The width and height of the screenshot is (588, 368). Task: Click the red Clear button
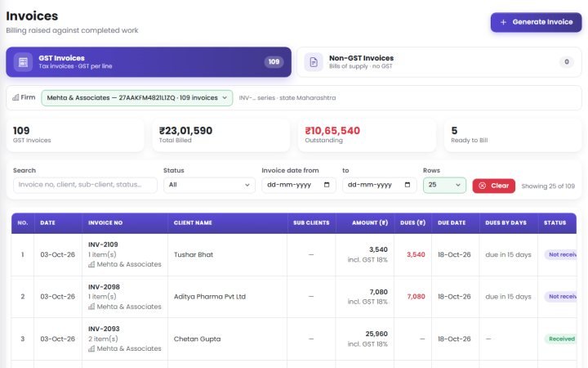pyautogui.click(x=493, y=186)
